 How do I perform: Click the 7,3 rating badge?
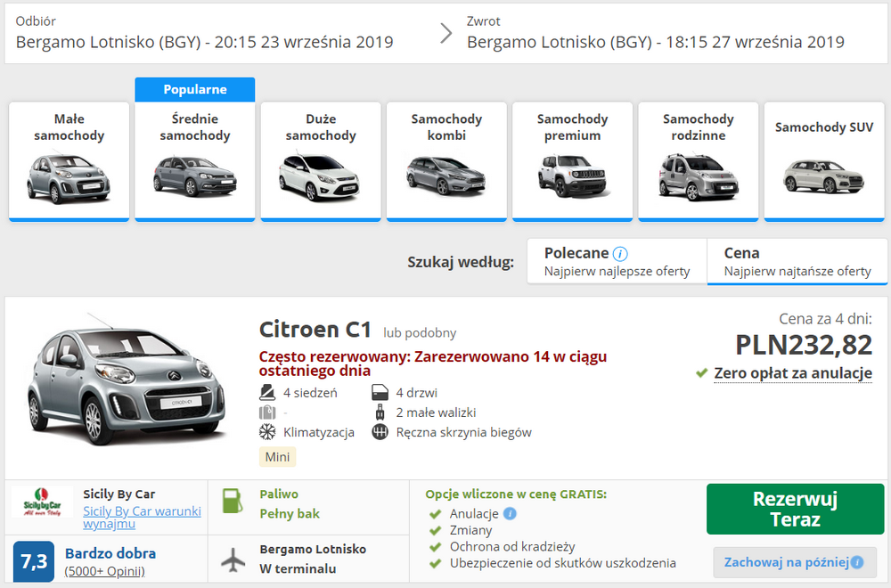(x=34, y=561)
